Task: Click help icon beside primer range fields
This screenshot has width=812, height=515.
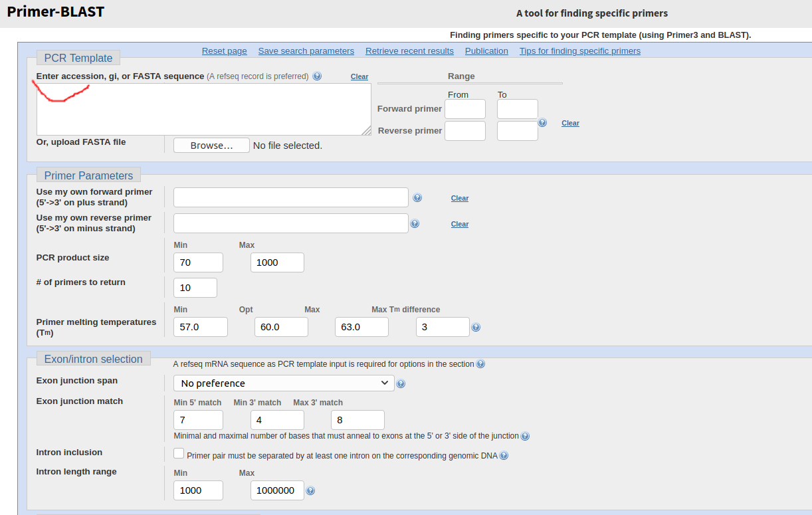Action: point(542,123)
